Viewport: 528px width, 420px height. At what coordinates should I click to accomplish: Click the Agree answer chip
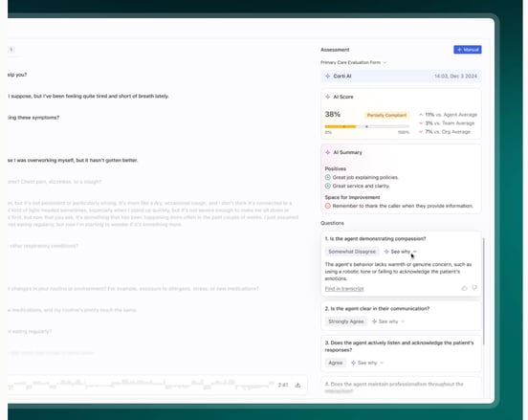[336, 363]
